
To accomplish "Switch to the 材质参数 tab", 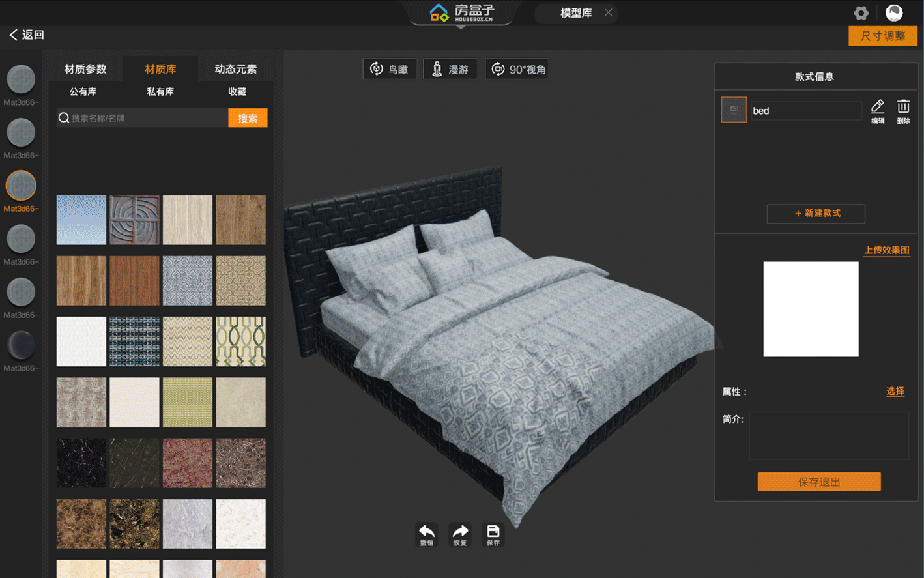I will click(x=85, y=69).
